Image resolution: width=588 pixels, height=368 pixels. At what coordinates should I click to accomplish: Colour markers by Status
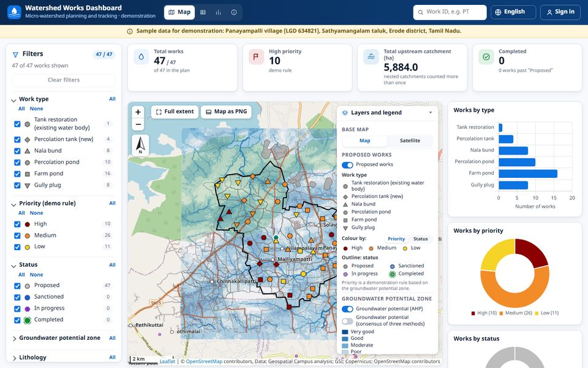420,239
